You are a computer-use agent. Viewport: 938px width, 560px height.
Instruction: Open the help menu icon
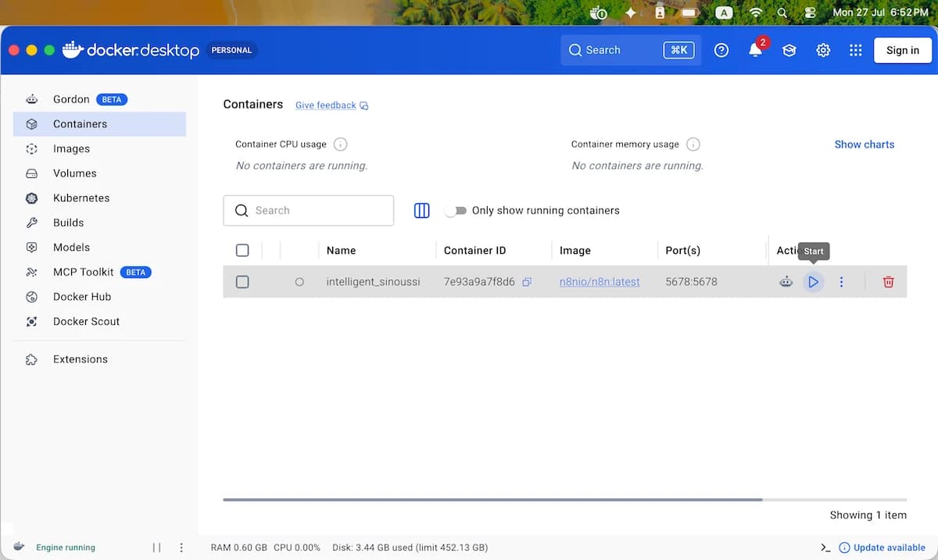[721, 50]
